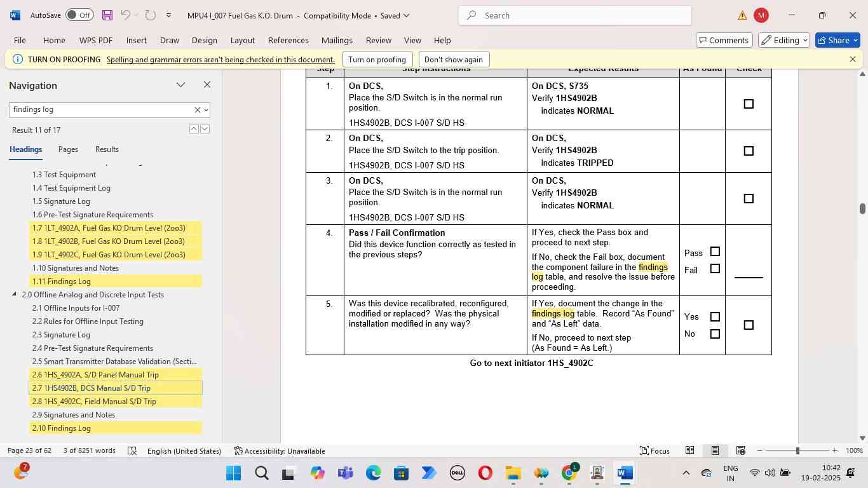Open the navigation search options dropdown

tap(206, 110)
